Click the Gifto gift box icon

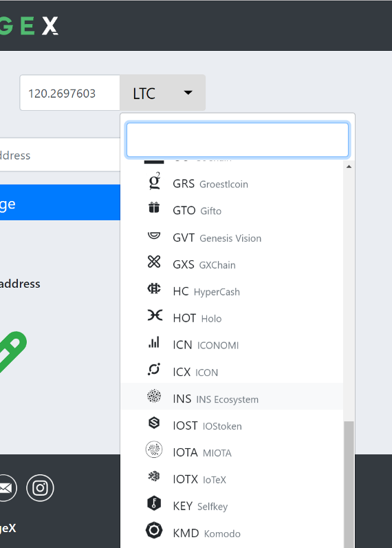154,208
